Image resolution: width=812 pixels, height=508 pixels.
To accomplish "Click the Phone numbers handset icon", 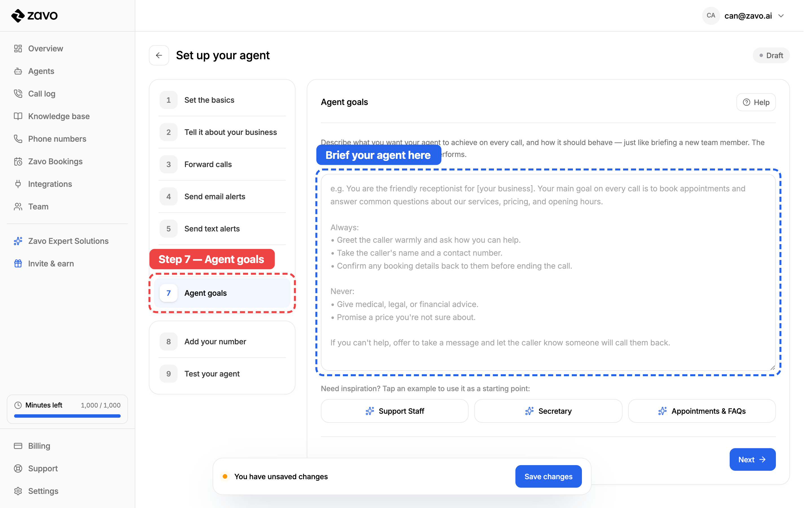I will (x=18, y=139).
